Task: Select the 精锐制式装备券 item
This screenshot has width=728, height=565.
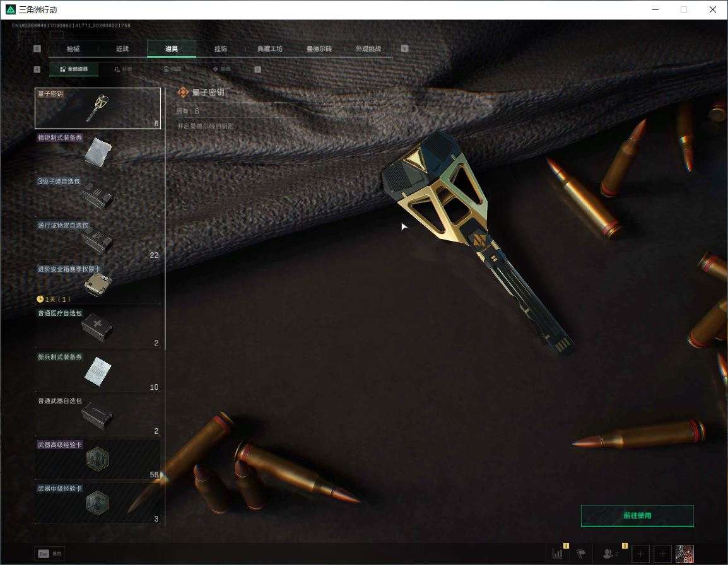Action: [x=98, y=152]
